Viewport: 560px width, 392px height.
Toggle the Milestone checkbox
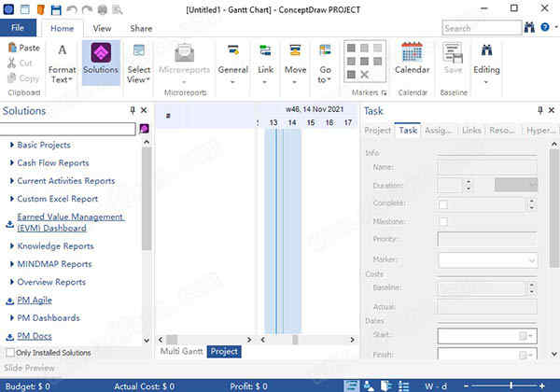click(443, 221)
